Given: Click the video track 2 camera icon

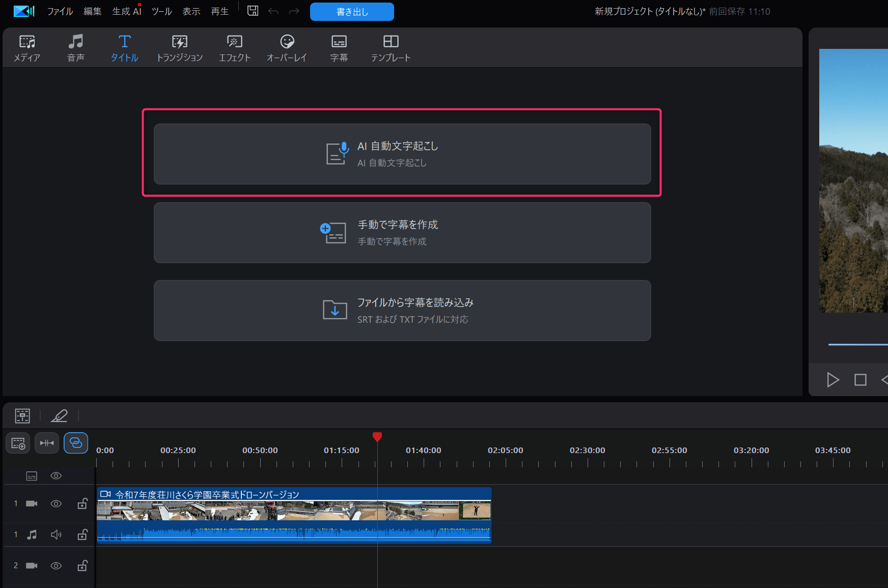Looking at the screenshot, I should point(32,566).
